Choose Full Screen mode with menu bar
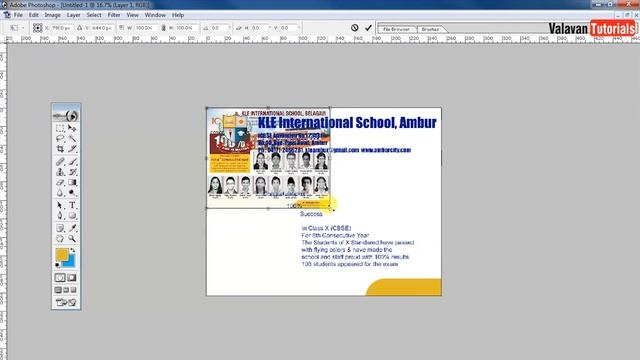 tap(66, 290)
